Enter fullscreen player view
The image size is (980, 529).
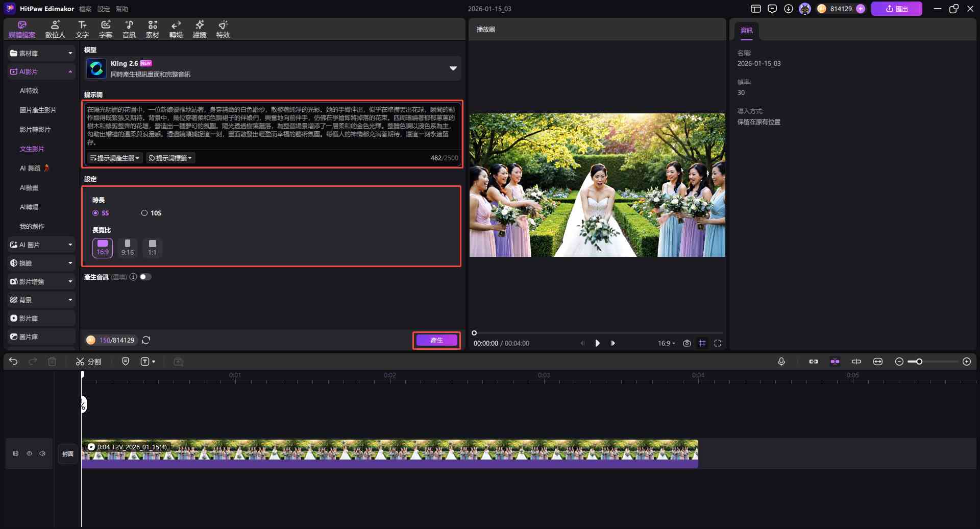pos(718,343)
